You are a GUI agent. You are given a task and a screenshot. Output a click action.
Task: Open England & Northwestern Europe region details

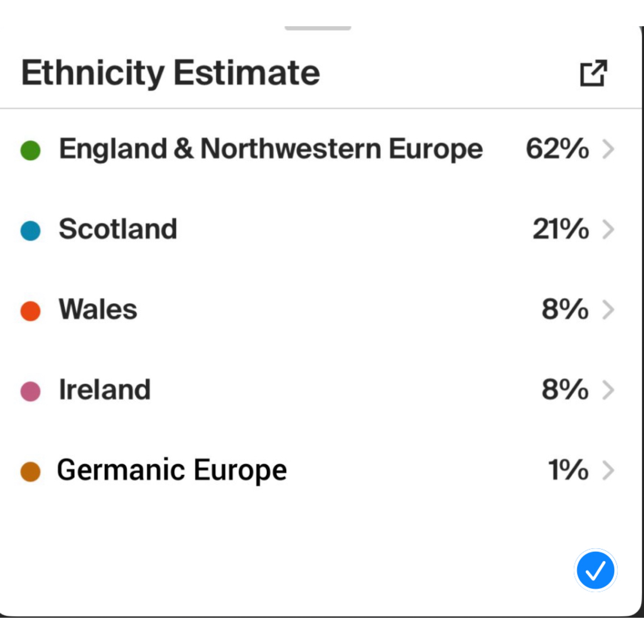point(271,149)
